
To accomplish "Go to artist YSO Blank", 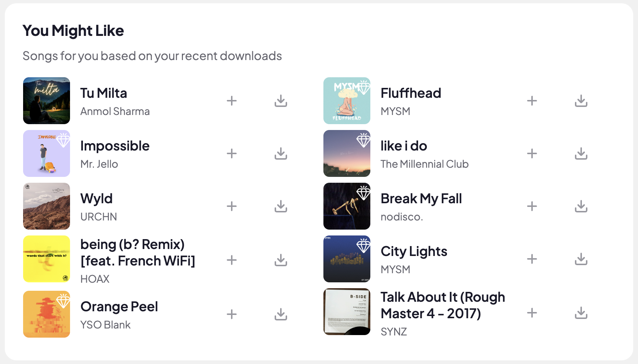I will click(x=105, y=325).
